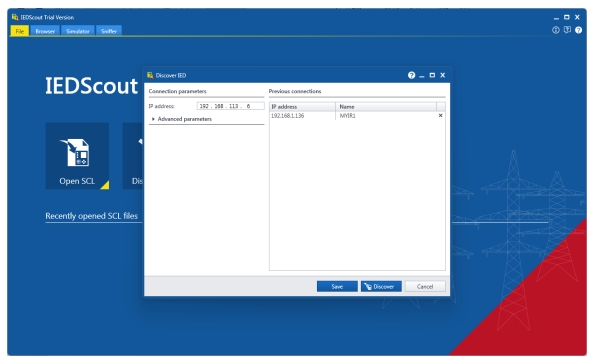Open the Open SCL tile
The image size is (593, 361).
[x=77, y=156]
